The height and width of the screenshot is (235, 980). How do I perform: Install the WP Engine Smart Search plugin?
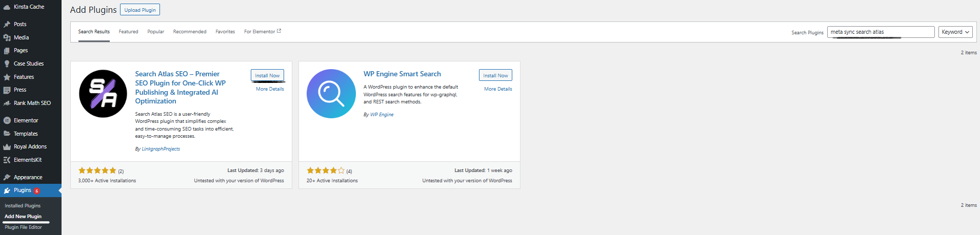495,75
